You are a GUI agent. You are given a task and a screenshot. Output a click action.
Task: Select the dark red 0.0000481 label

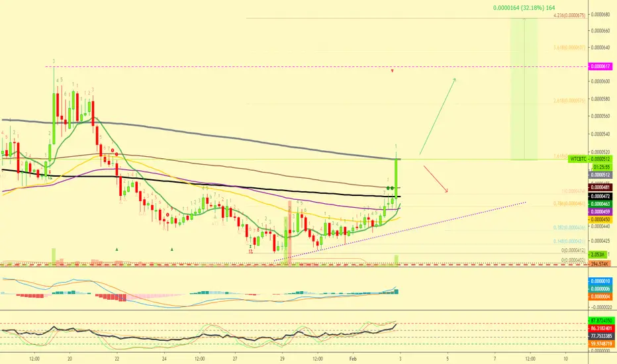[x=600, y=188]
